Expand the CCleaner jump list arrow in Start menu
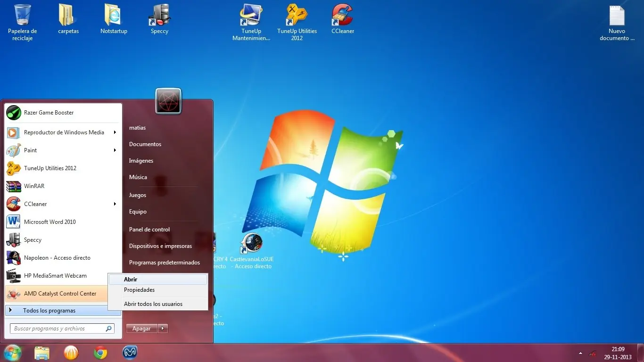This screenshot has height=362, width=644. tap(115, 204)
